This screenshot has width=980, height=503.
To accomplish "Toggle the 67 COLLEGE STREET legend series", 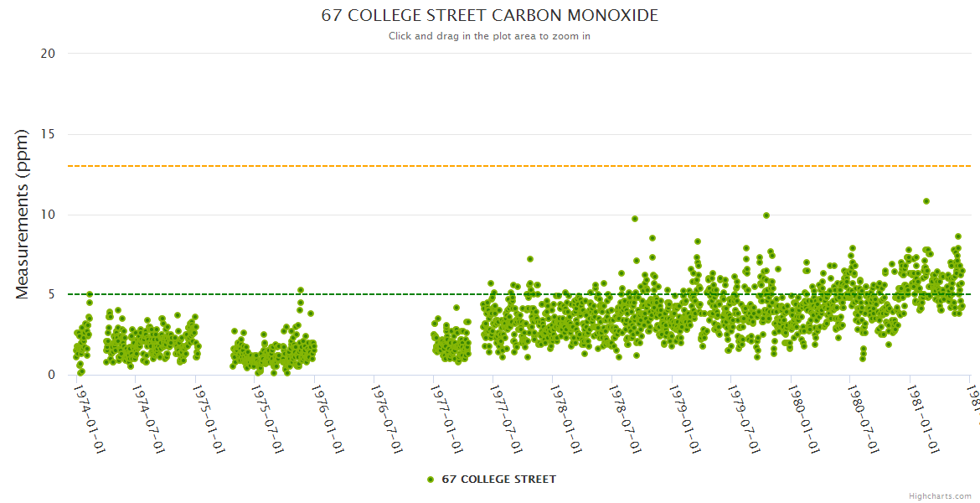I will click(498, 480).
